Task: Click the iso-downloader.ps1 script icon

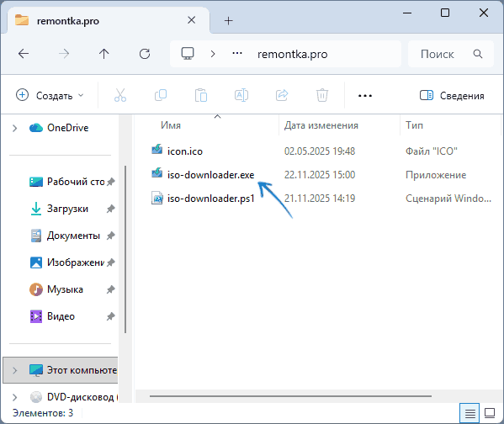Action: pyautogui.click(x=157, y=198)
